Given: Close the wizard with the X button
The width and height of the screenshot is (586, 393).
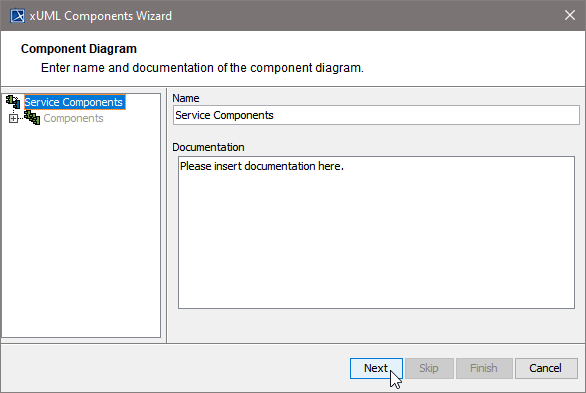Looking at the screenshot, I should coord(570,15).
